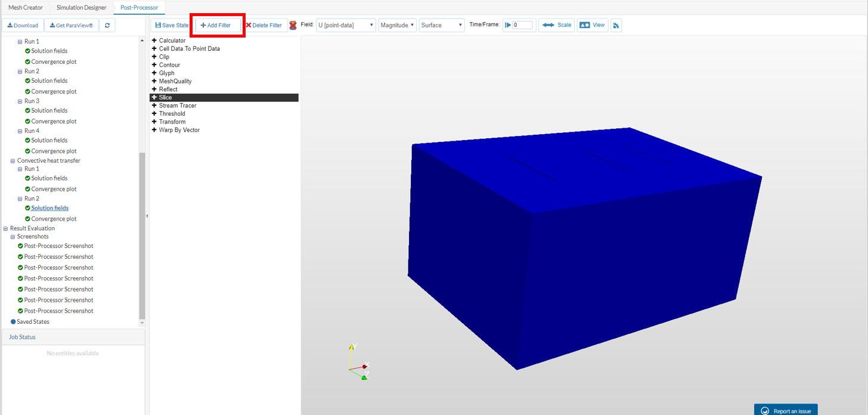Pick the highlighted Slice filter
This screenshot has height=415, width=868.
[x=224, y=97]
